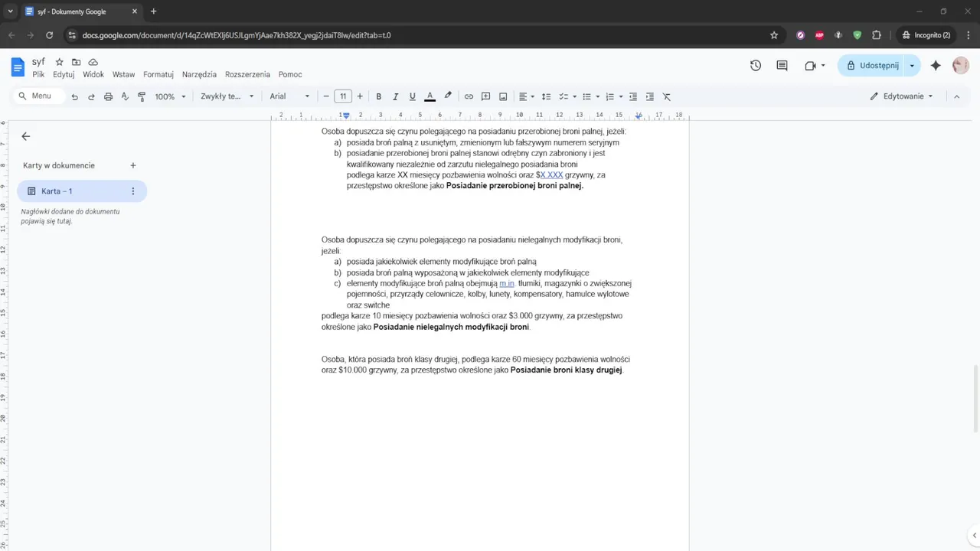Click the move document folder icon
Image resolution: width=980 pixels, height=551 pixels.
[76, 62]
